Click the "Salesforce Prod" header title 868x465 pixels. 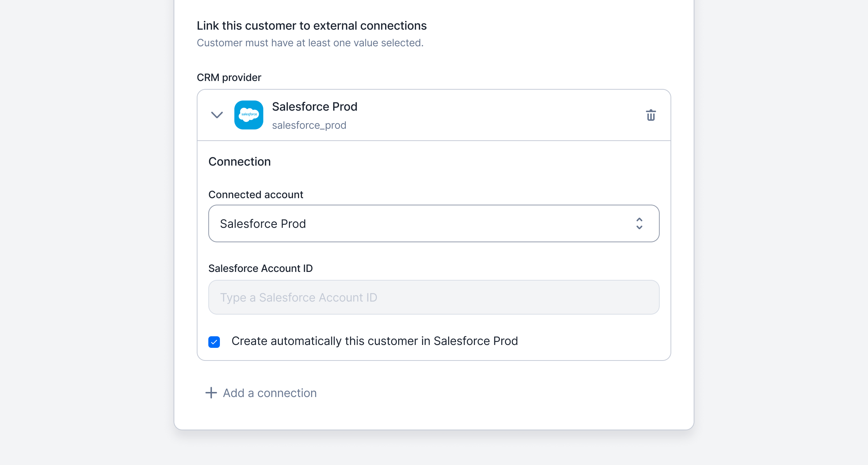(314, 107)
